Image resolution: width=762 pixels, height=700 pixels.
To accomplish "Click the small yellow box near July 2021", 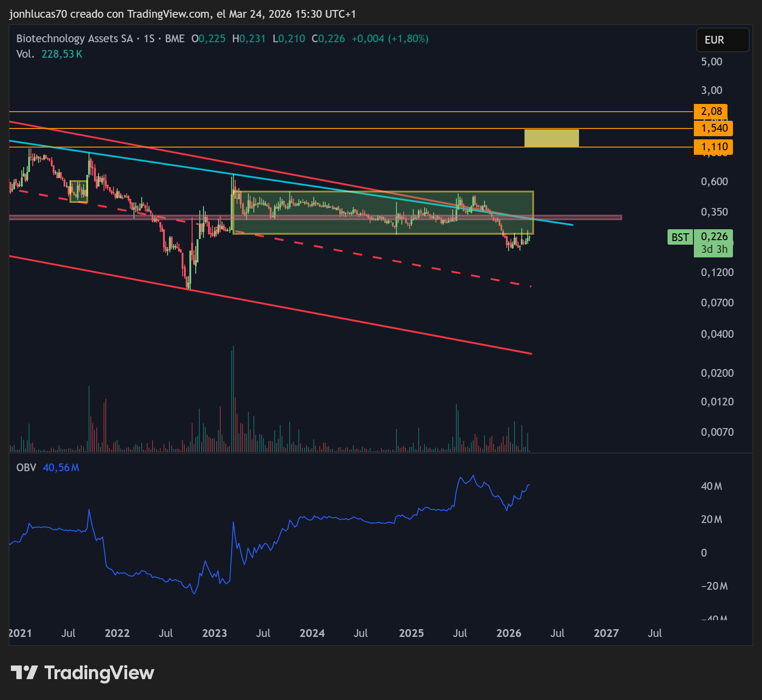I will (79, 191).
